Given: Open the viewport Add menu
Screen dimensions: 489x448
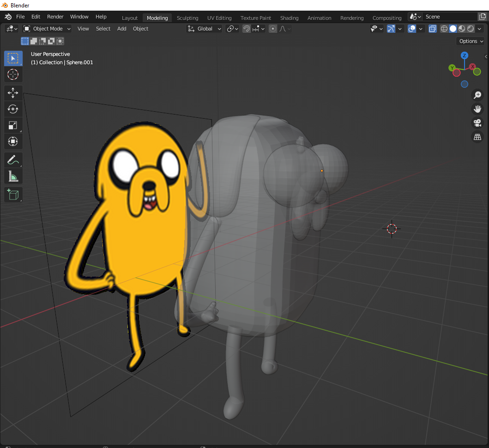Looking at the screenshot, I should pos(121,29).
